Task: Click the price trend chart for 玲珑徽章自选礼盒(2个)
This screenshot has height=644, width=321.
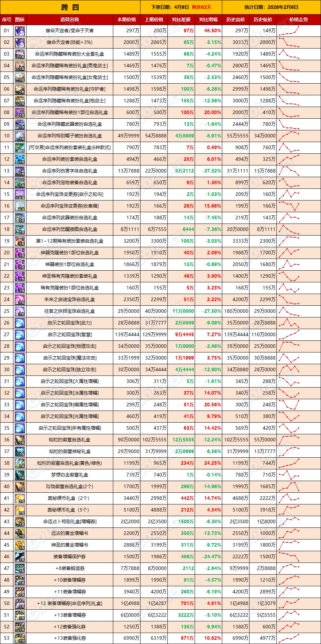Action: click(x=289, y=486)
